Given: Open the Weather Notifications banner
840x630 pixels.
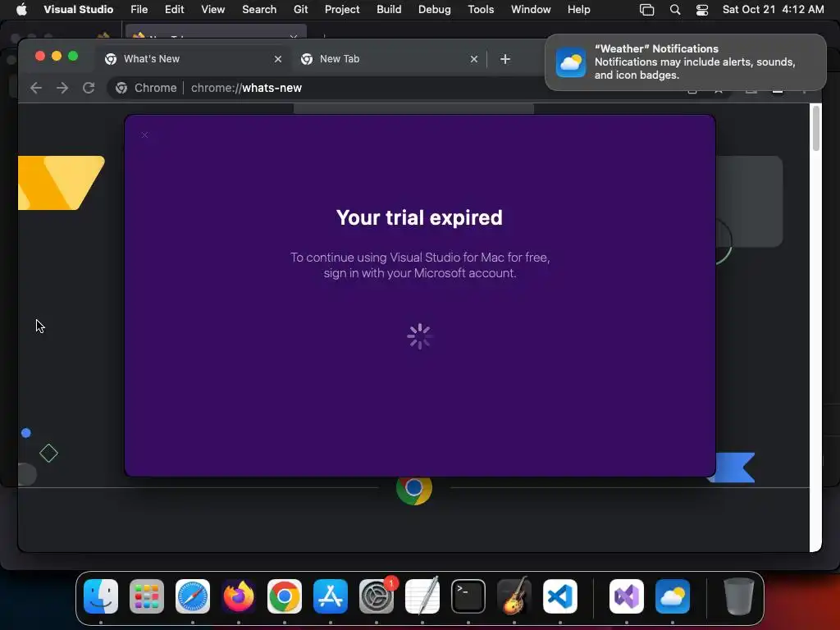Looking at the screenshot, I should (x=686, y=62).
